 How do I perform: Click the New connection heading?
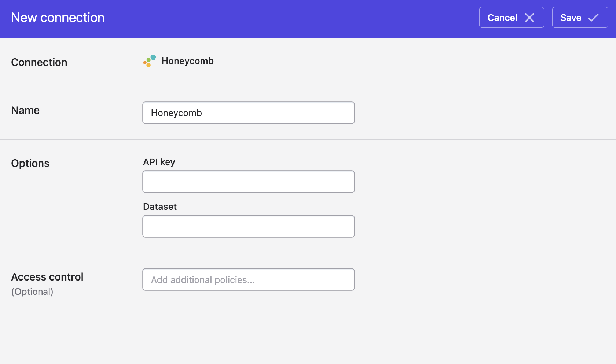[x=58, y=18]
